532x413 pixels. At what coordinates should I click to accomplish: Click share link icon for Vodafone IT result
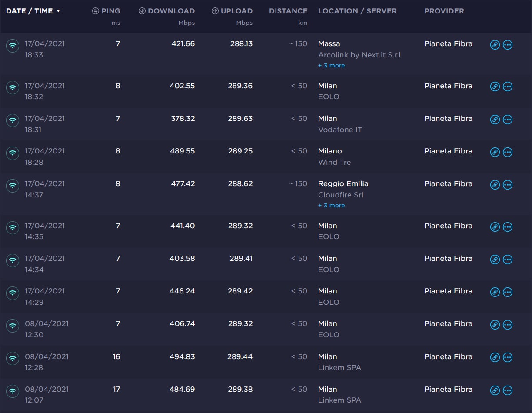pos(495,119)
